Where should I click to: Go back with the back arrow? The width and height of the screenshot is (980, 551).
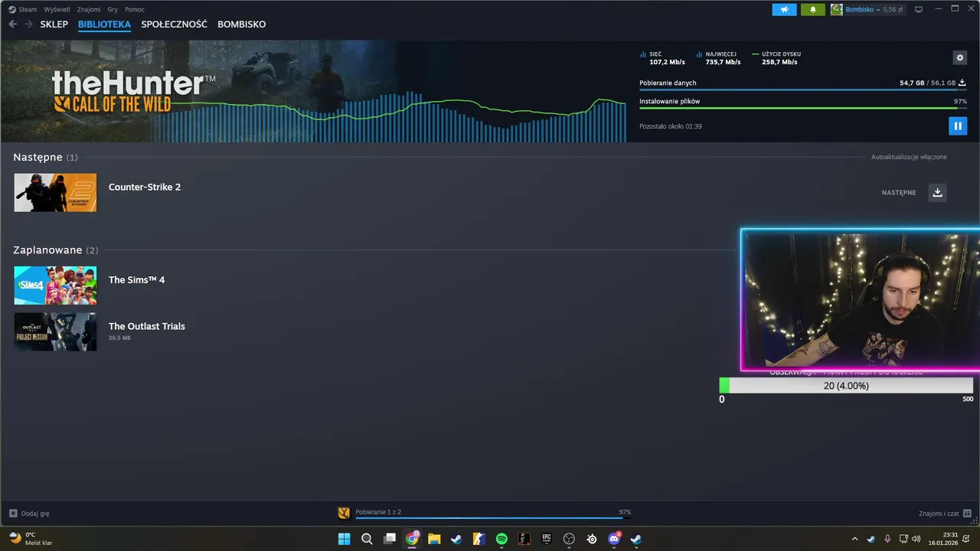click(12, 24)
